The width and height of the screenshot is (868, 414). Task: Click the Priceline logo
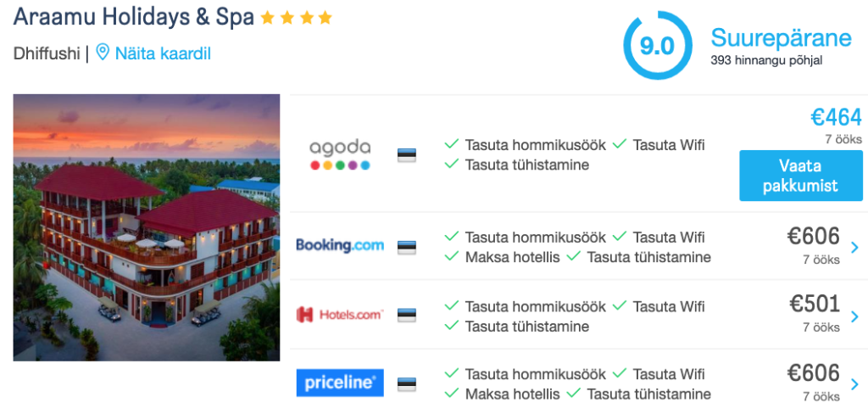pos(340,383)
